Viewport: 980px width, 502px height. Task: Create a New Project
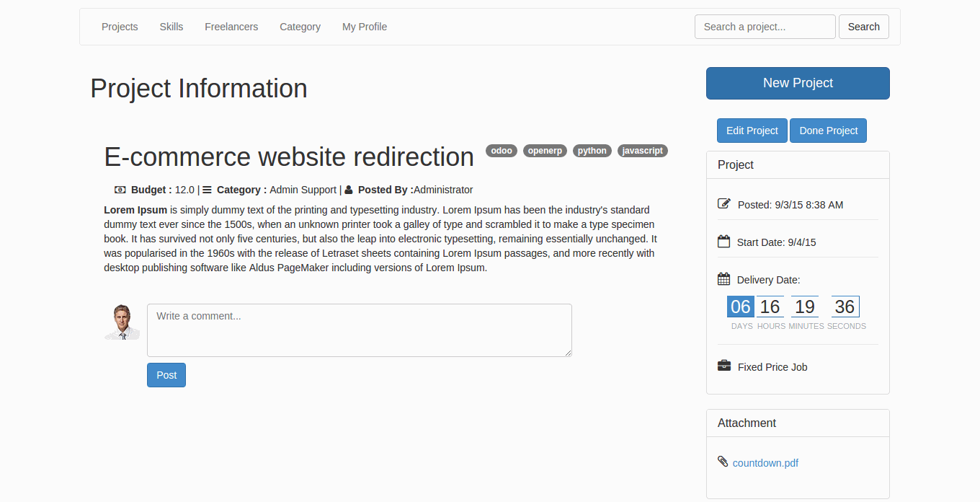coord(798,83)
